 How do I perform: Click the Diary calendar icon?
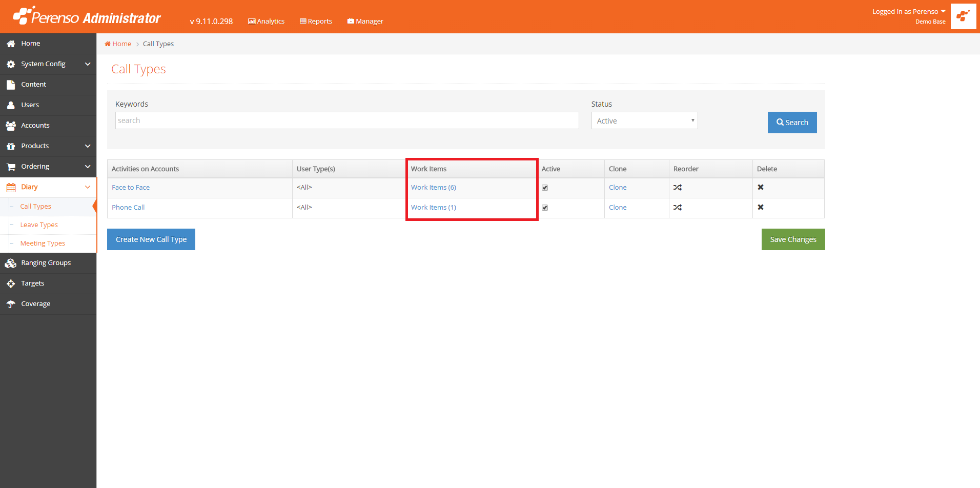(11, 187)
